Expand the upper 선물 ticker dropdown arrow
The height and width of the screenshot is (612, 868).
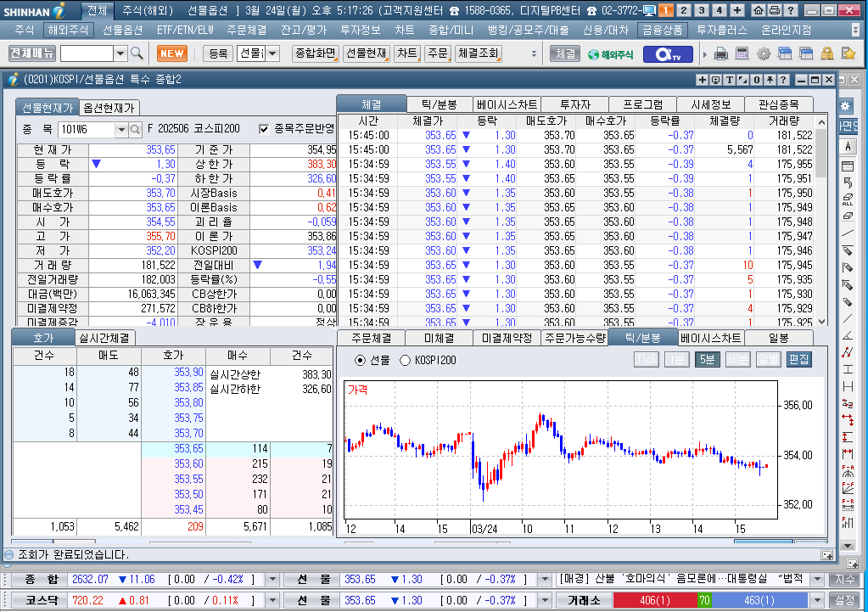545,580
